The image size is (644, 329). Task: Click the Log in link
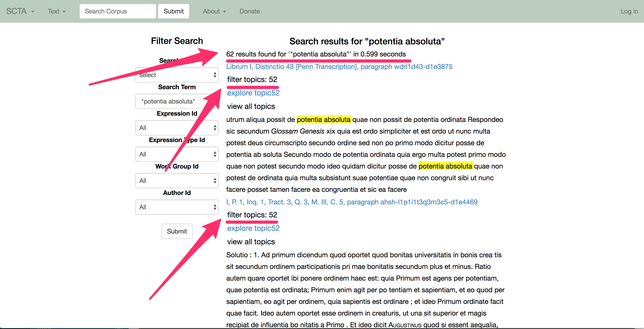click(x=629, y=11)
